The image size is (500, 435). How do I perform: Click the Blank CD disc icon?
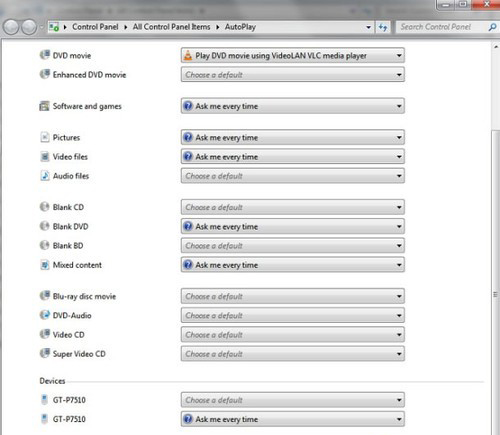pos(44,207)
